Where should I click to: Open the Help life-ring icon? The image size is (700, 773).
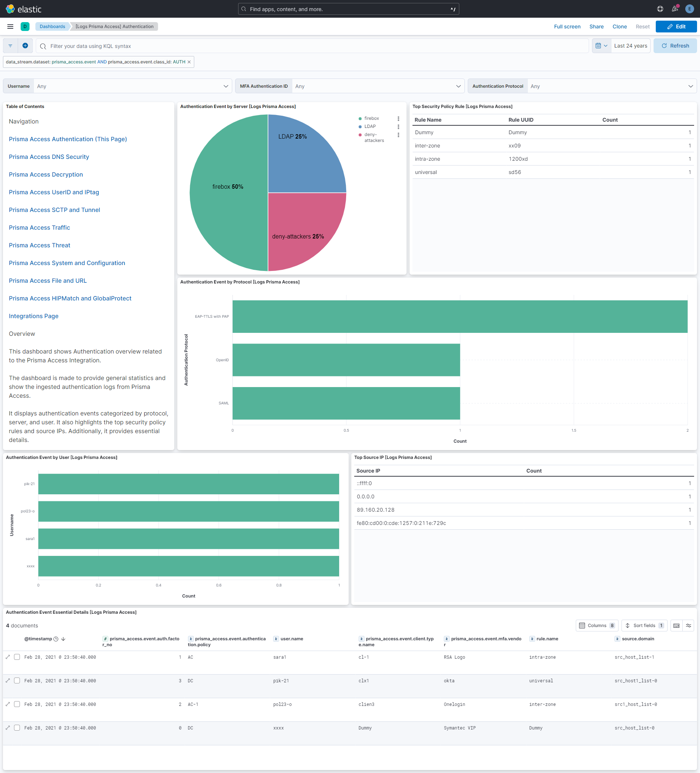coord(660,9)
